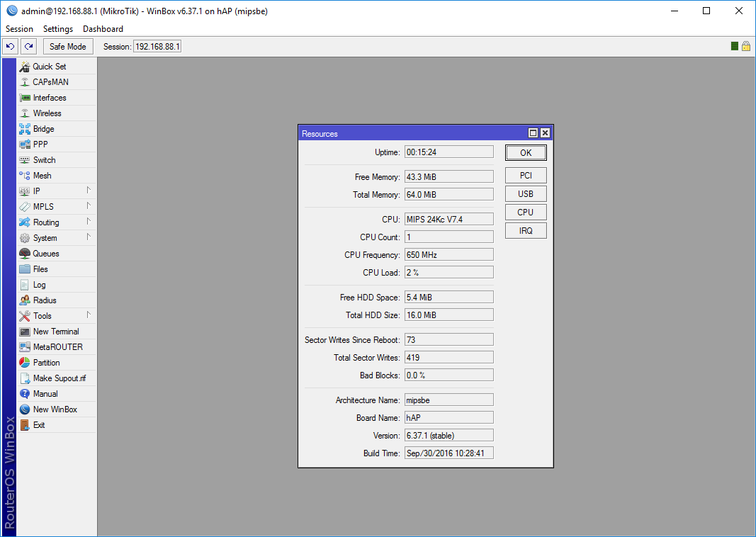Expand the MPLS submenu
The height and width of the screenshot is (537, 756).
click(57, 207)
